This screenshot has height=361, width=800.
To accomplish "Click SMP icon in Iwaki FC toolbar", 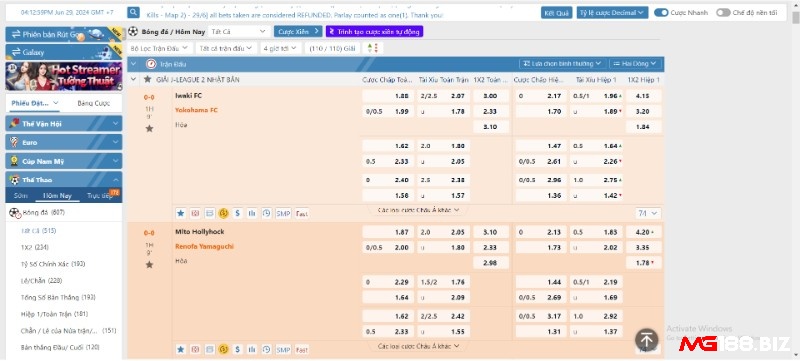I will tap(283, 213).
